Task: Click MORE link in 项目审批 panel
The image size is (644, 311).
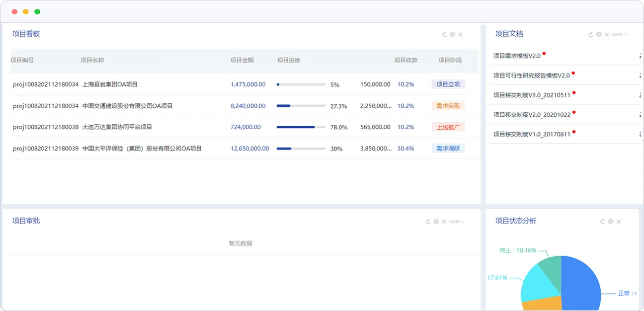Action: pos(457,221)
